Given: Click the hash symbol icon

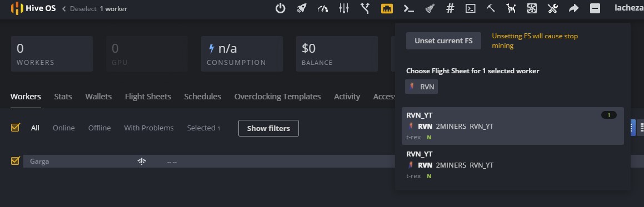Looking at the screenshot, I should [450, 8].
